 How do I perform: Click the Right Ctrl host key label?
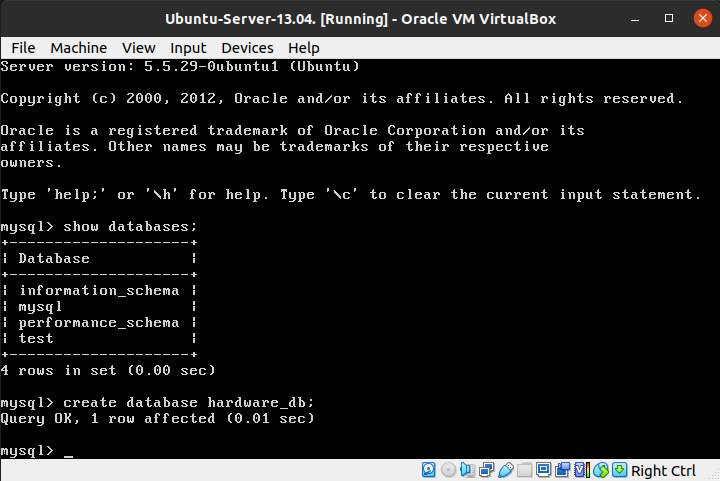663,471
